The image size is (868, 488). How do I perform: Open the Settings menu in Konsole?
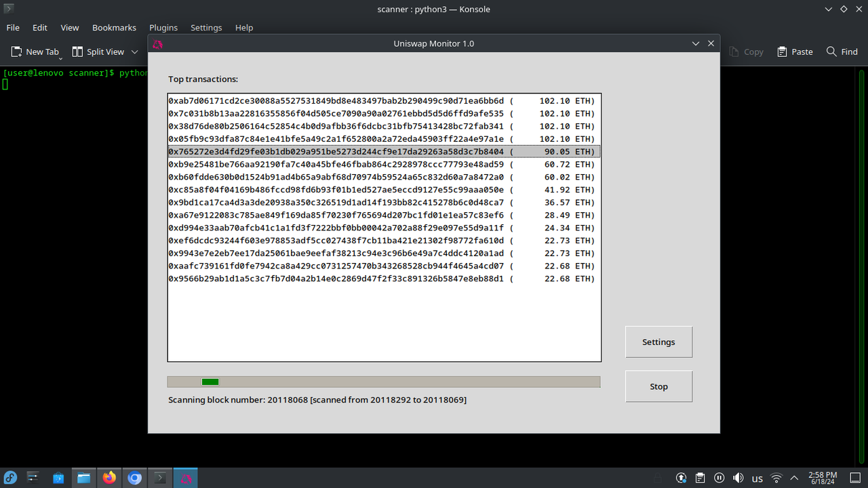[x=206, y=28]
